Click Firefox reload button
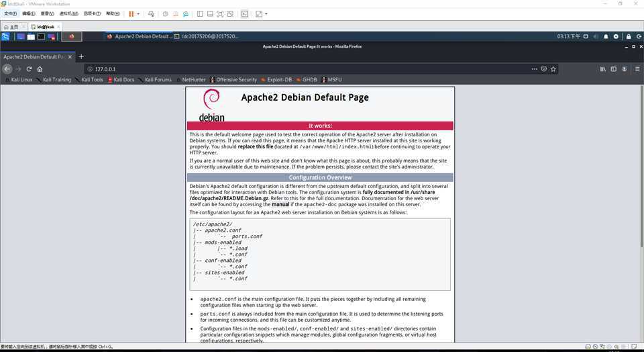 29,69
